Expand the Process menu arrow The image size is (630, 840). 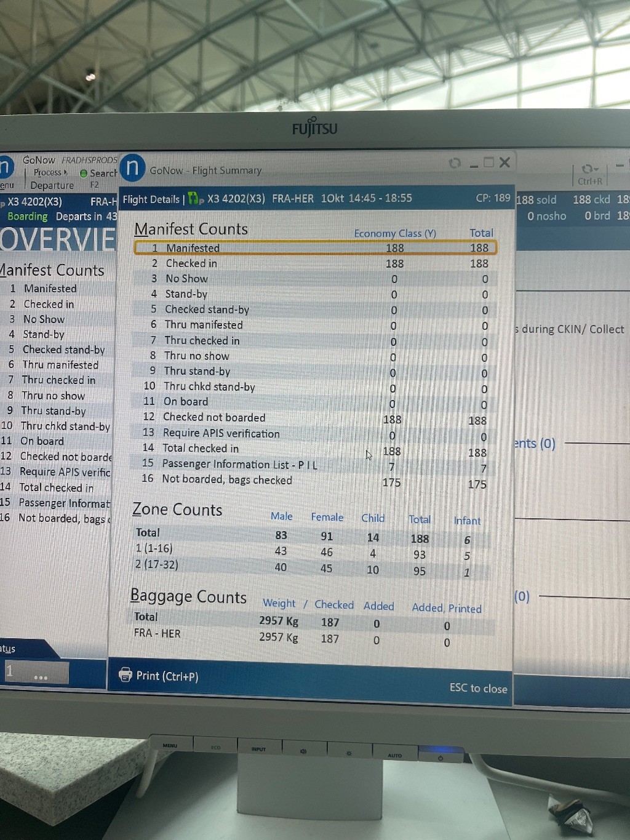click(x=65, y=172)
